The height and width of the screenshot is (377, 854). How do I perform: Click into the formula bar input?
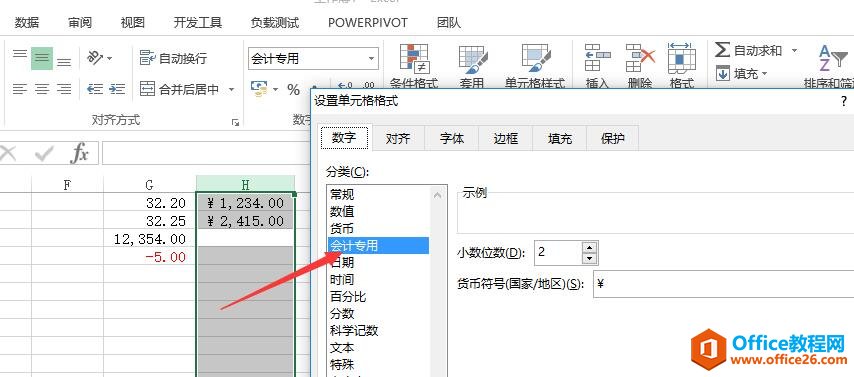click(x=206, y=154)
